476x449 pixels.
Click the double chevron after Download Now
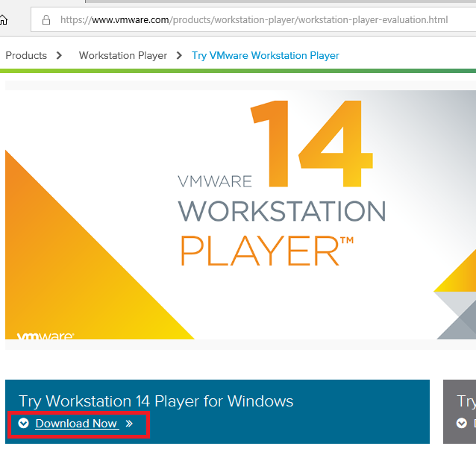tap(129, 424)
